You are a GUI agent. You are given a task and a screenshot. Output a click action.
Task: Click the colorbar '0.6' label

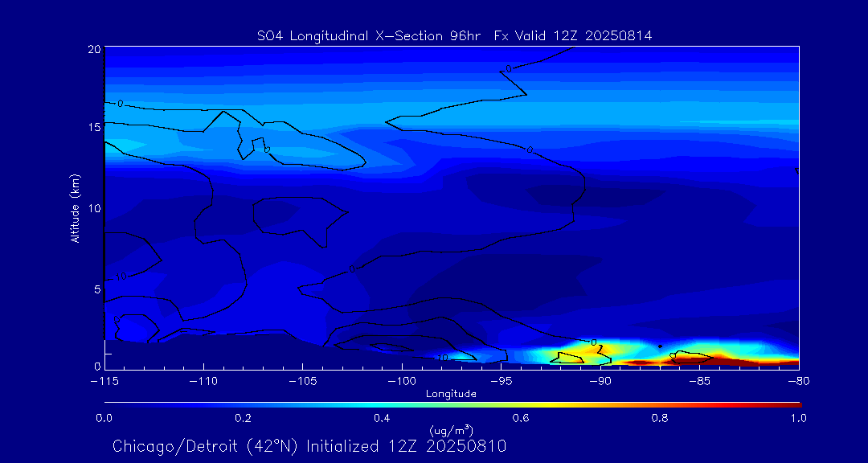pos(522,419)
